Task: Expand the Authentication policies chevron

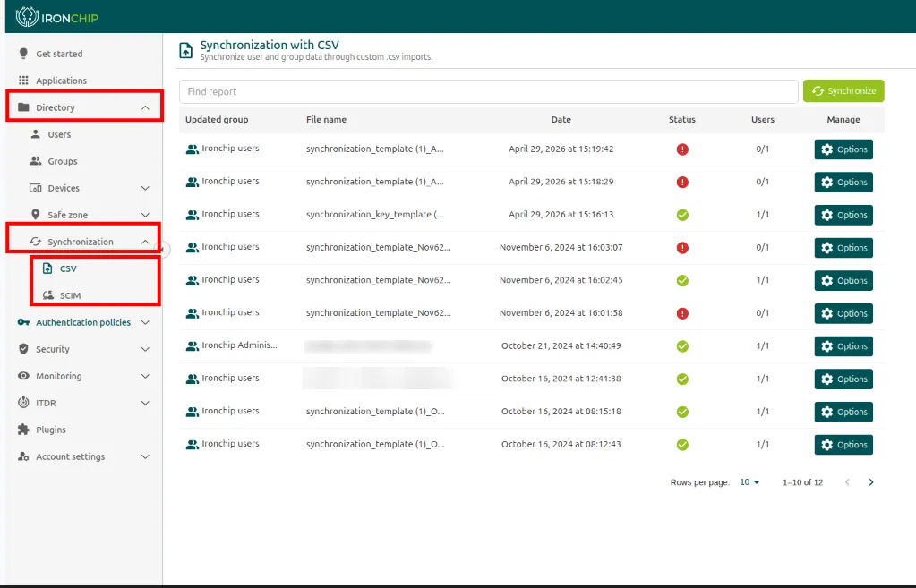Action: 145,322
